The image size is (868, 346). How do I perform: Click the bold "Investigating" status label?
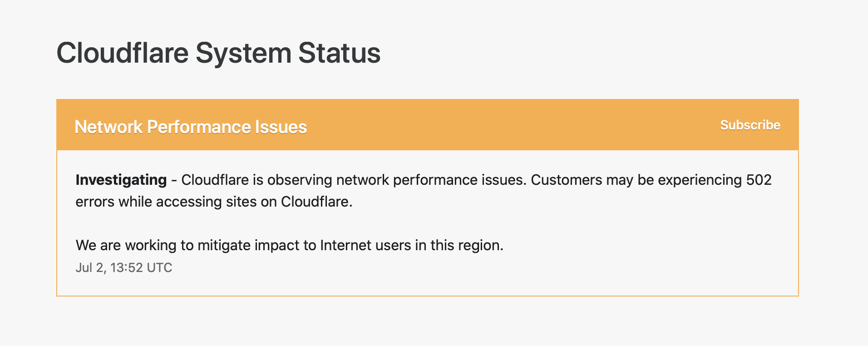(x=121, y=180)
